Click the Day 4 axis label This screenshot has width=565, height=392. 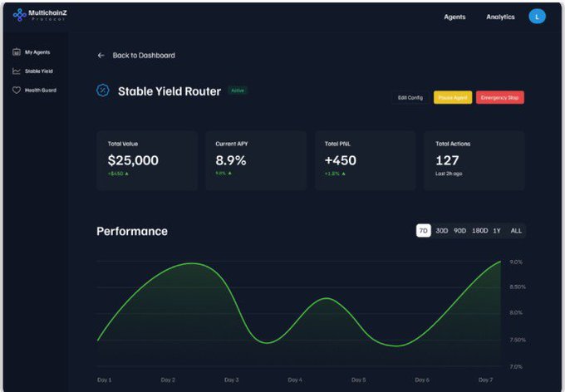coord(295,380)
